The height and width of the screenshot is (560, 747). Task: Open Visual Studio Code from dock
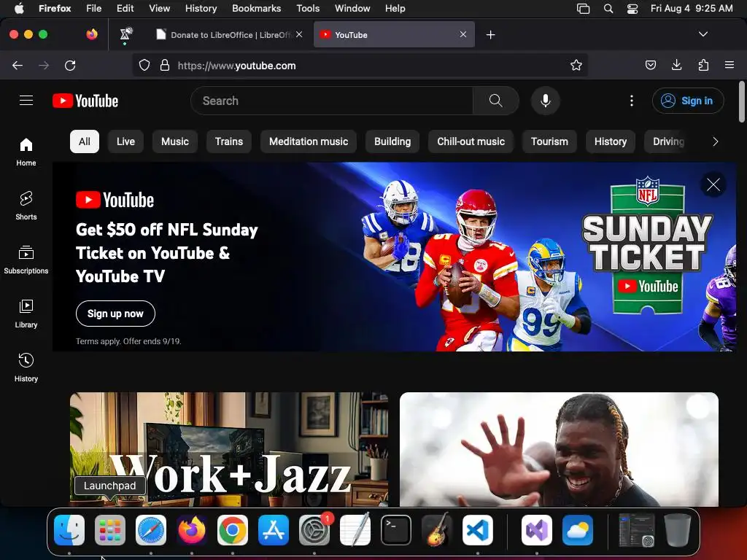[x=477, y=530]
